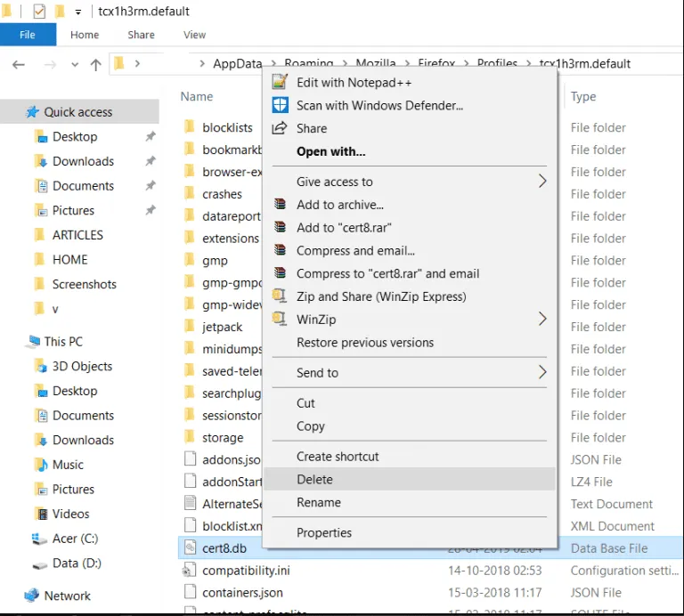Select the storage folder name
684x616 pixels.
tap(223, 437)
